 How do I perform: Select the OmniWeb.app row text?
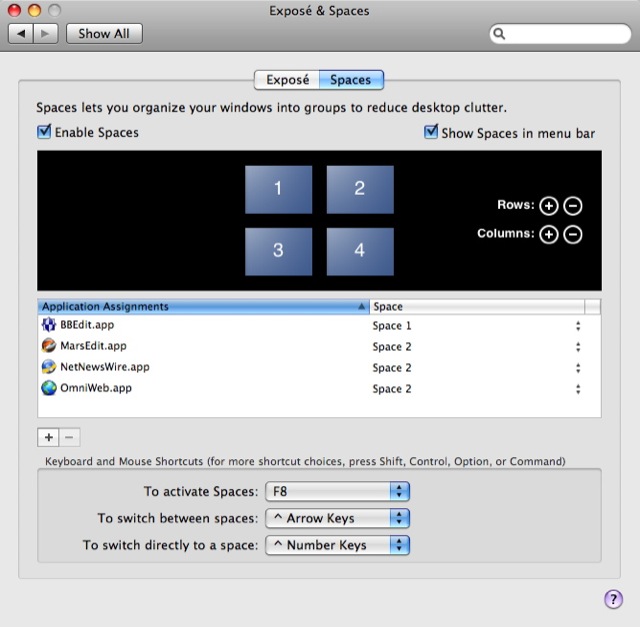coord(96,388)
